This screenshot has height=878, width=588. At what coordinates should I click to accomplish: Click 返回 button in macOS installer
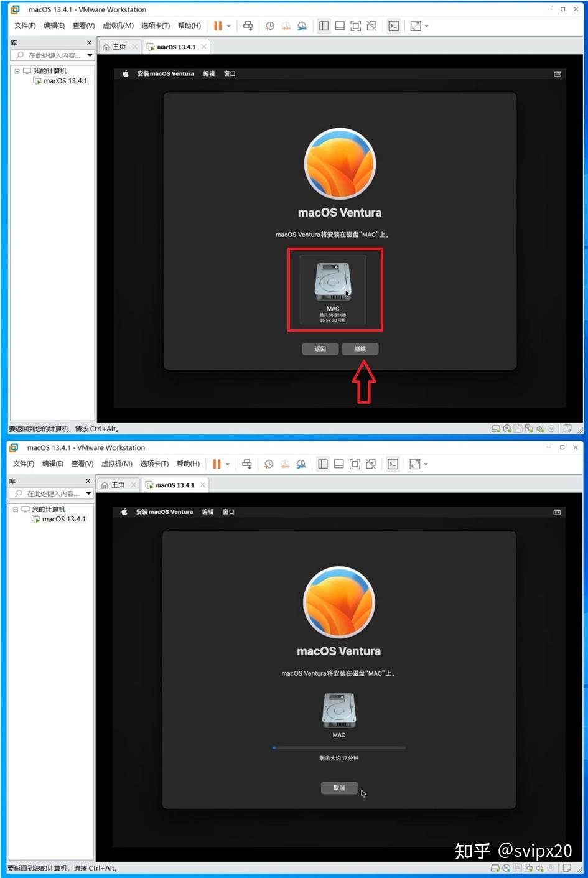pos(320,348)
